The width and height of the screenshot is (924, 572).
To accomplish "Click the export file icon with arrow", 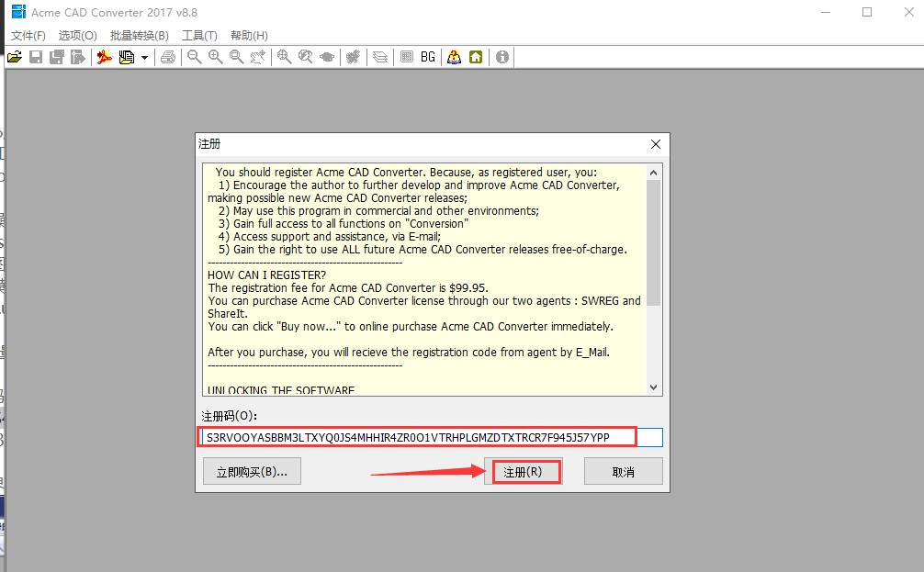I will click(x=78, y=57).
